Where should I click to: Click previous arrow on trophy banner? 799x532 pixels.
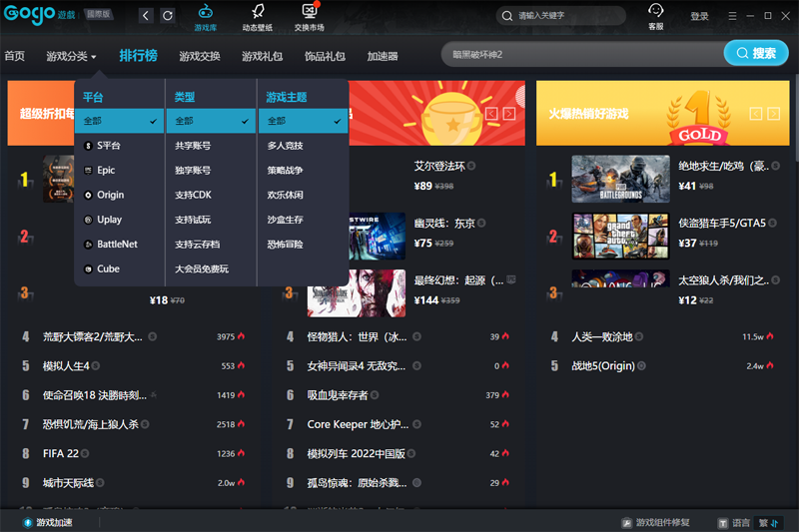tap(491, 114)
